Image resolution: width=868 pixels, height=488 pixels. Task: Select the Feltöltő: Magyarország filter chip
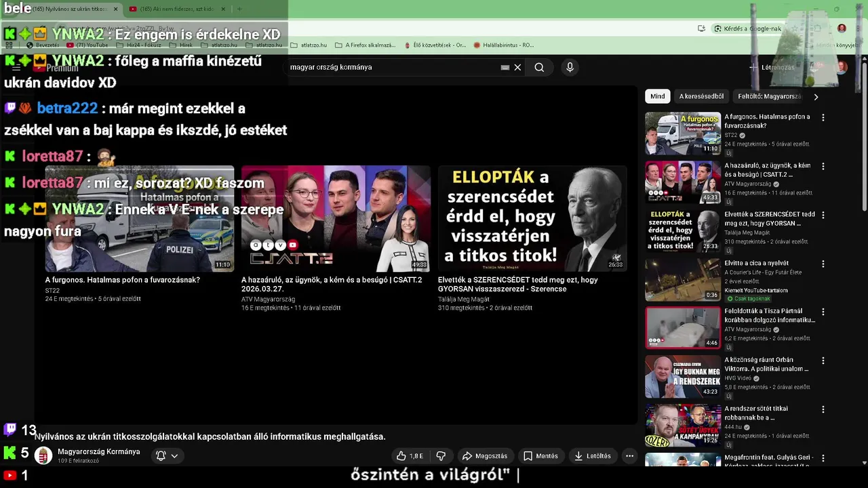coord(770,96)
